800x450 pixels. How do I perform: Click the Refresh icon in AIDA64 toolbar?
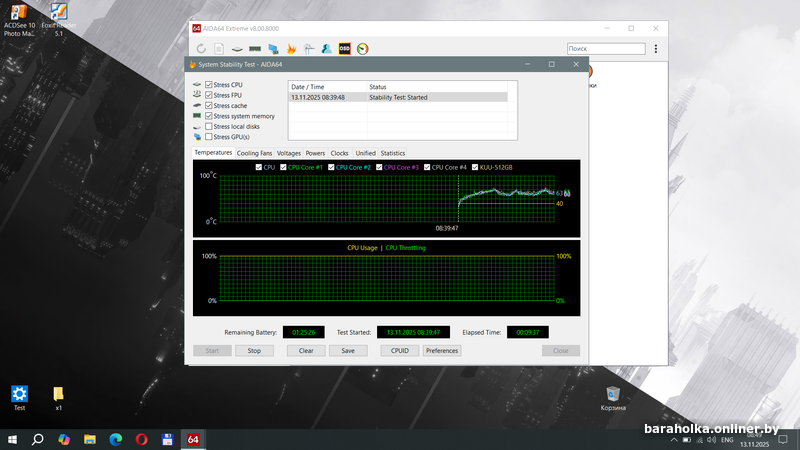click(x=201, y=48)
